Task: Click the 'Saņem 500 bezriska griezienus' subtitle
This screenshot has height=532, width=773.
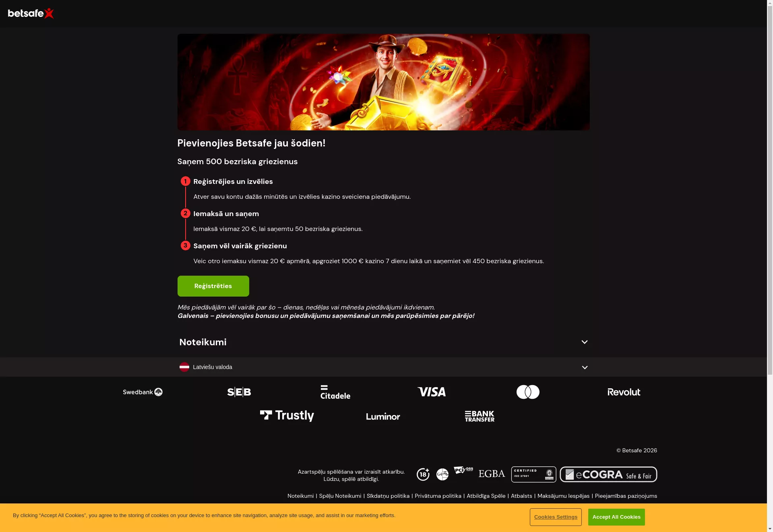Action: click(238, 161)
